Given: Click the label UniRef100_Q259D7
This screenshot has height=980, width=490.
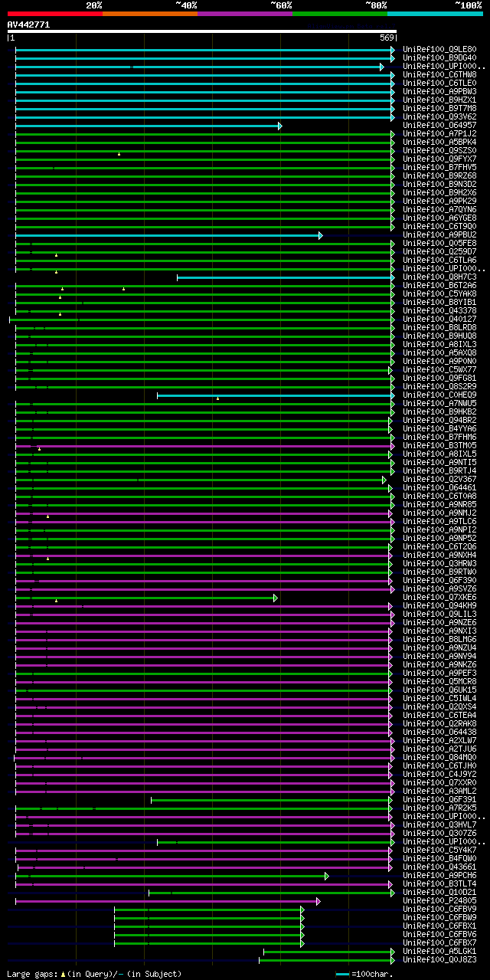Looking at the screenshot, I should [x=439, y=252].
